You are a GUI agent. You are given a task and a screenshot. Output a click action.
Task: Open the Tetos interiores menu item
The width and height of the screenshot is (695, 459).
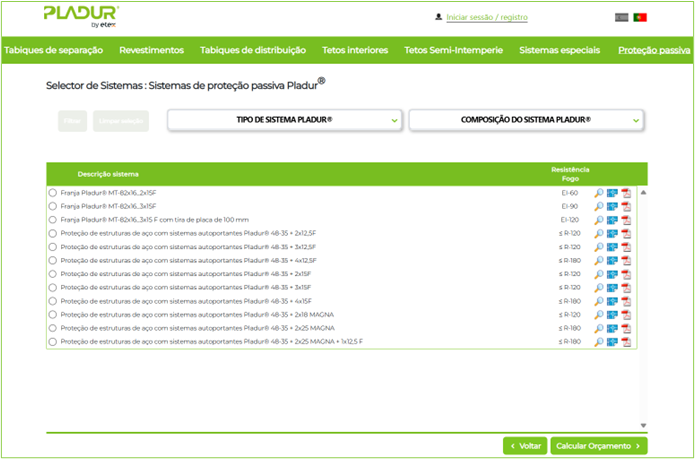[357, 50]
